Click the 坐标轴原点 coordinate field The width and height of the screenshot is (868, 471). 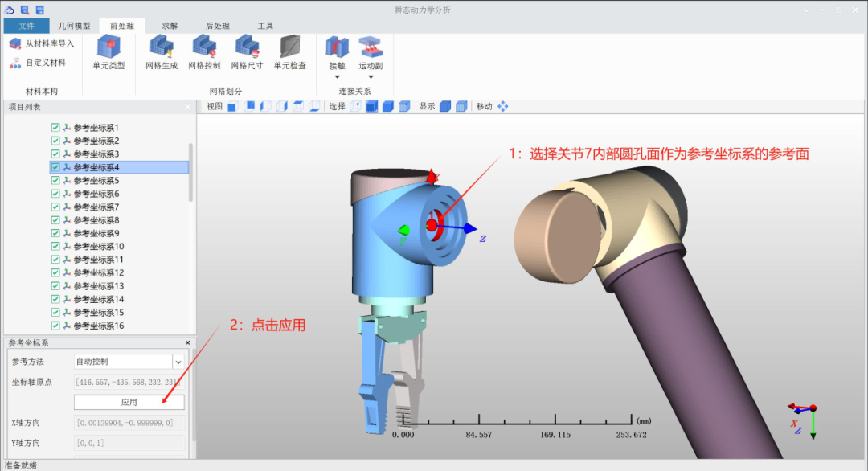pyautogui.click(x=129, y=382)
